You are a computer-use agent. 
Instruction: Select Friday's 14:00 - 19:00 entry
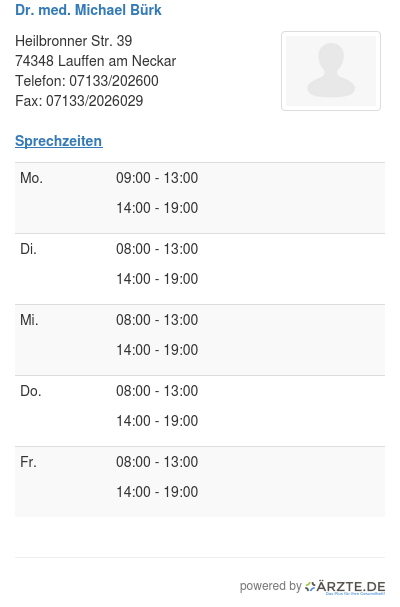157,492
